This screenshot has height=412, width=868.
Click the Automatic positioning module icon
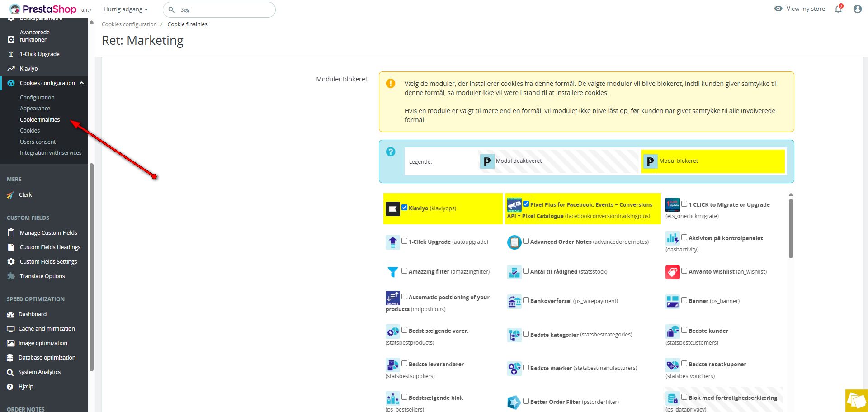click(x=392, y=298)
